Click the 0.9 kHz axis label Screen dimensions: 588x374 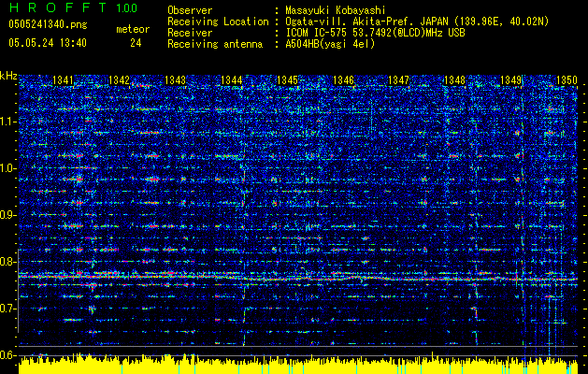(7, 215)
